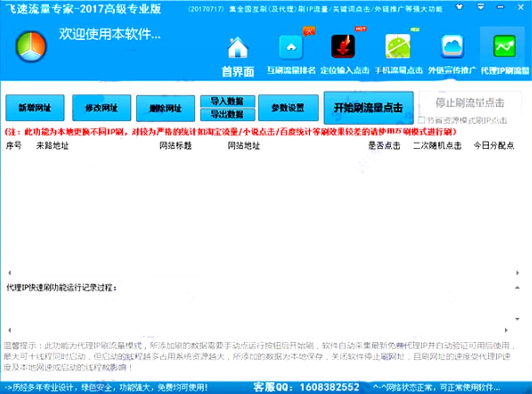The height and width of the screenshot is (394, 532).
Task: Click the 二次随机点击 column header
Action: (x=437, y=146)
